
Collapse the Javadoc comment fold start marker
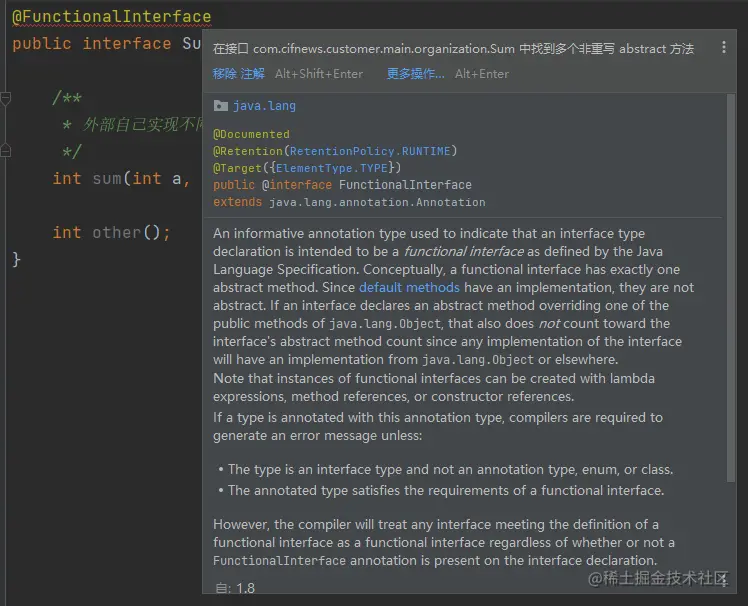tap(5, 98)
